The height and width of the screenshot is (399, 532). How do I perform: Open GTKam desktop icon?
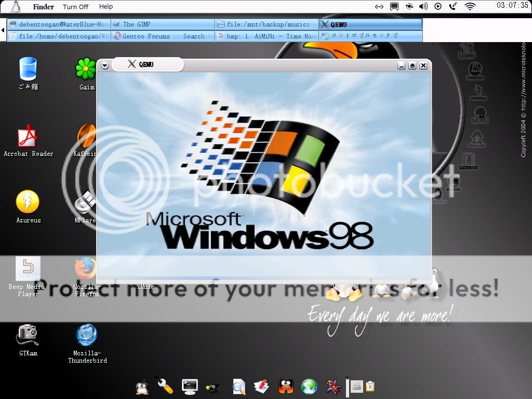coord(28,340)
